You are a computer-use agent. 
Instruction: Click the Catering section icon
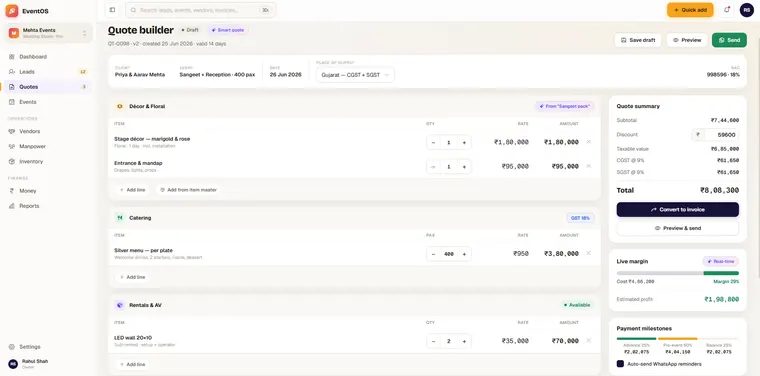(120, 218)
